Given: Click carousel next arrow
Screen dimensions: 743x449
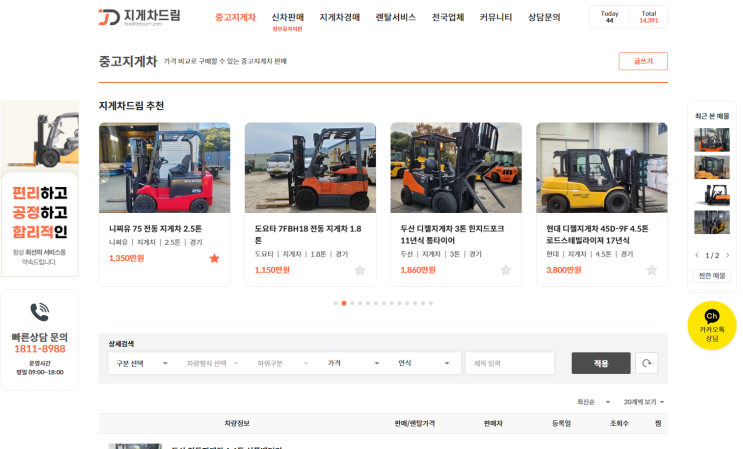Looking at the screenshot, I should [x=668, y=176].
